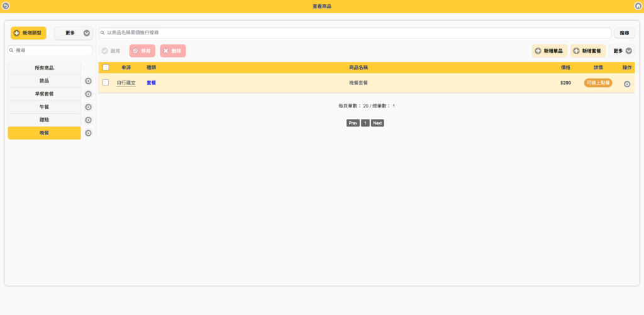
Task: Open the settings gear beside 早餐套餐 category
Action: tap(88, 94)
